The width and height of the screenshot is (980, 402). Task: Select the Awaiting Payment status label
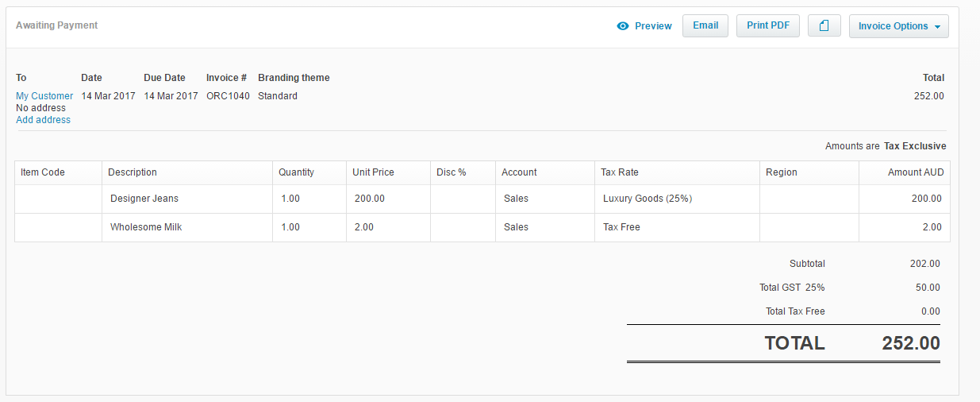[x=57, y=25]
